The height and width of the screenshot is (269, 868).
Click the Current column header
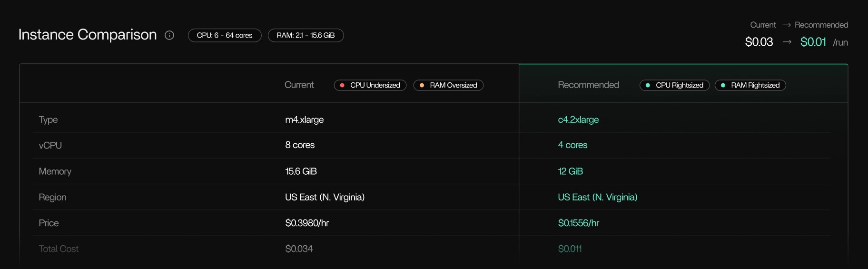(x=299, y=85)
